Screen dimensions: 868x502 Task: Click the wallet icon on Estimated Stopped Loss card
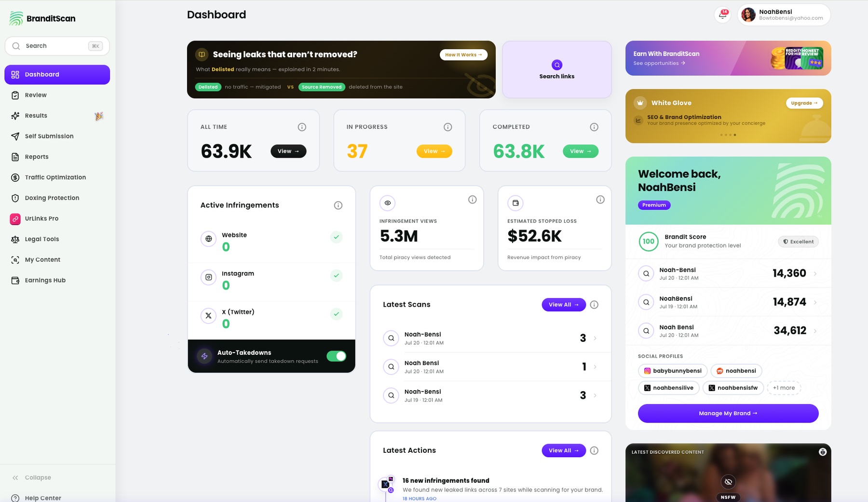pyautogui.click(x=515, y=203)
